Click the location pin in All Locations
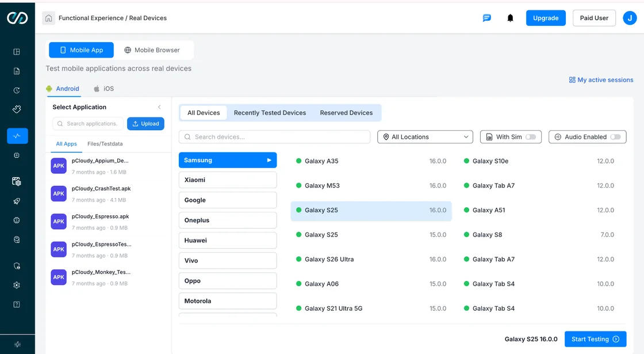This screenshot has height=354, width=644. [x=386, y=137]
